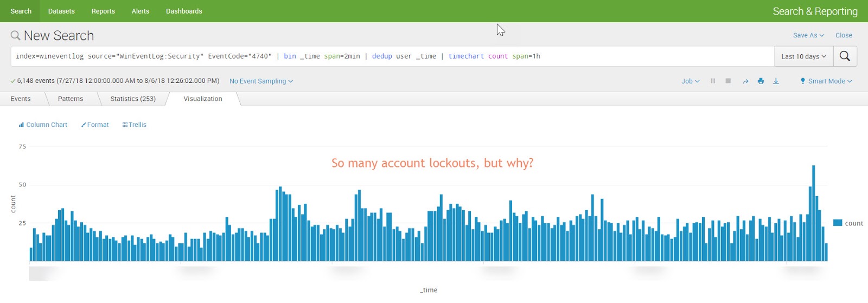Image resolution: width=868 pixels, height=303 pixels.
Task: Switch to the Events tab
Action: [x=21, y=99]
